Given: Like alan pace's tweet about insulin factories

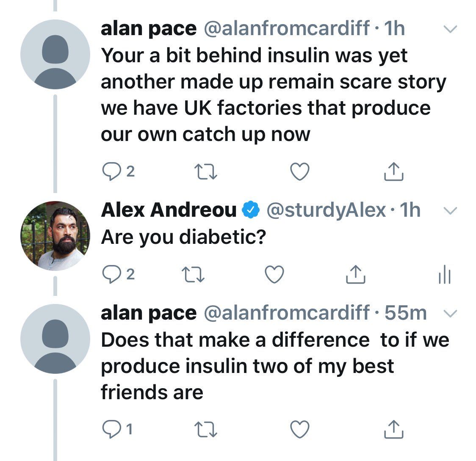Looking at the screenshot, I should (x=299, y=171).
